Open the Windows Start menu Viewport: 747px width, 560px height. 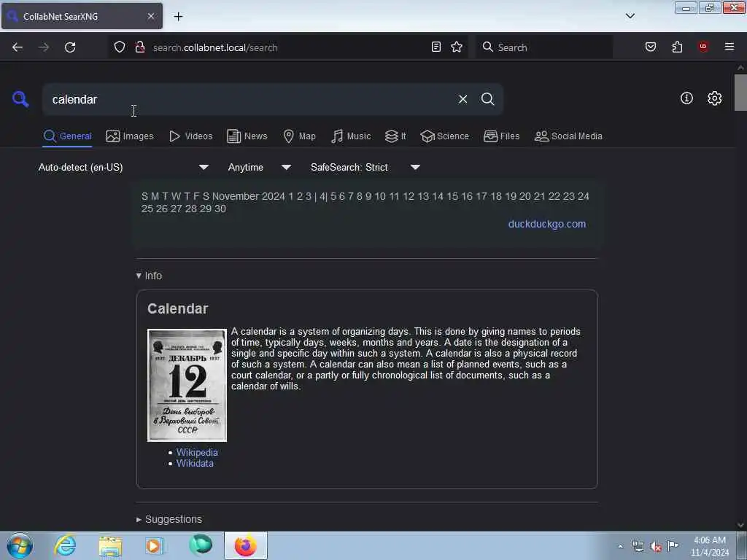point(20,545)
